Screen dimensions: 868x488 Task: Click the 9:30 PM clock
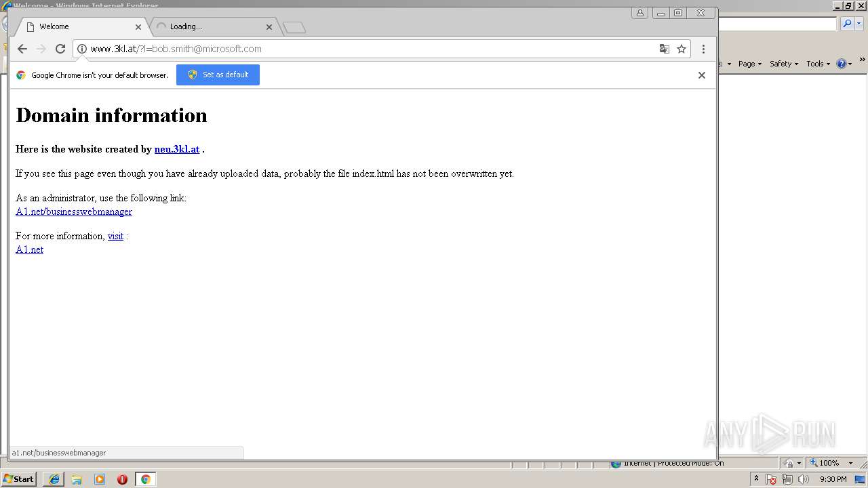pos(833,479)
